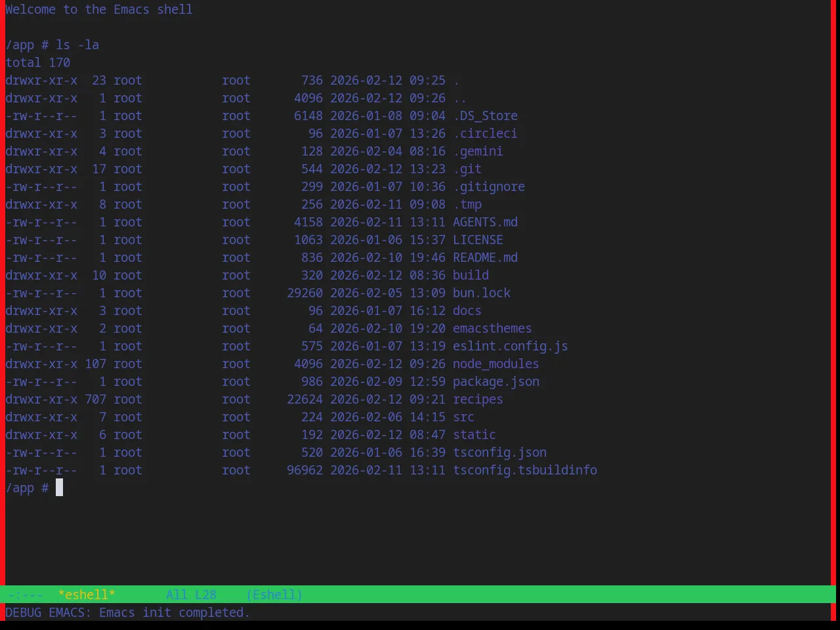This screenshot has height=630, width=840.
Task: Select the eslint.config.js file name
Action: [511, 346]
